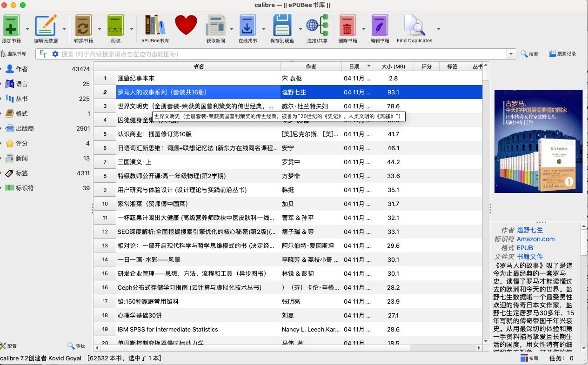Open the 搜索记录 saved searches button
588x365 pixels.
[x=562, y=54]
